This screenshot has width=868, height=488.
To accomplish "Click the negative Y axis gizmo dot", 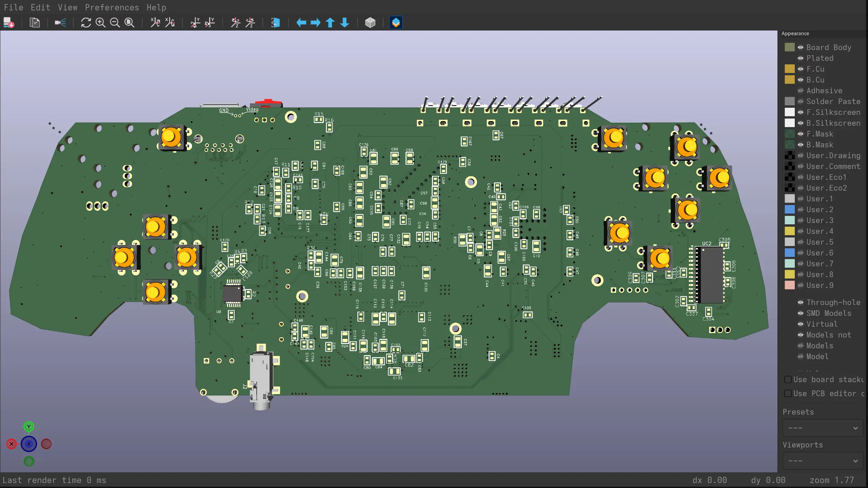I will coord(29,461).
